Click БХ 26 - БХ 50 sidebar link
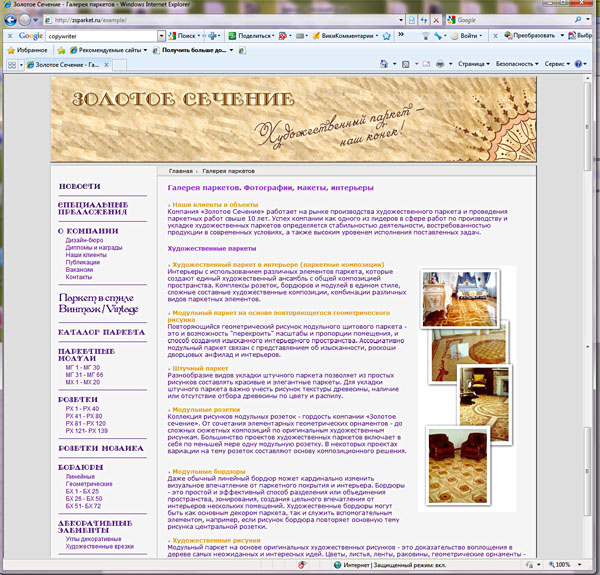This screenshot has width=600, height=575. point(84,499)
